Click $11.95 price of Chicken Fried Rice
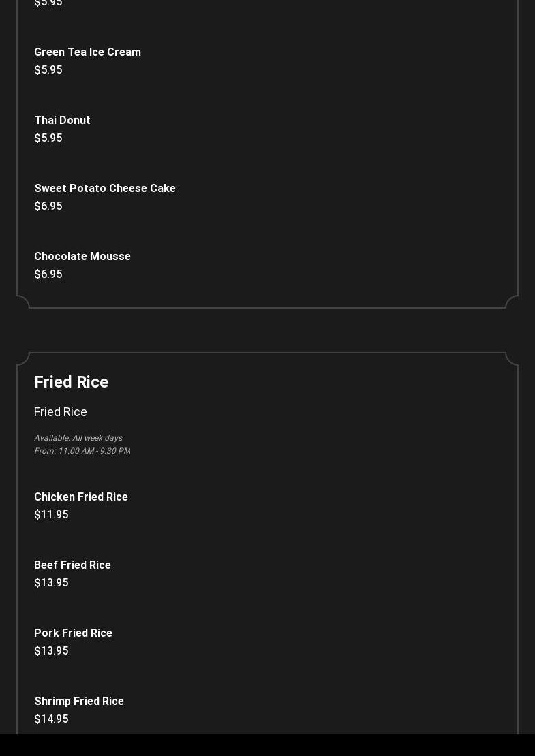 tap(52, 514)
